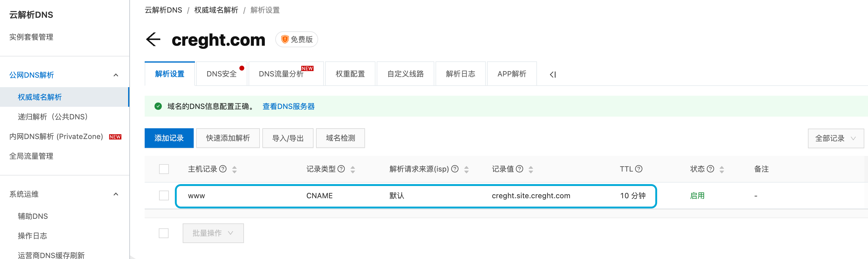Collapse the 系统运维 sidebar section
Screen dimensions: 868x259
[116, 194]
